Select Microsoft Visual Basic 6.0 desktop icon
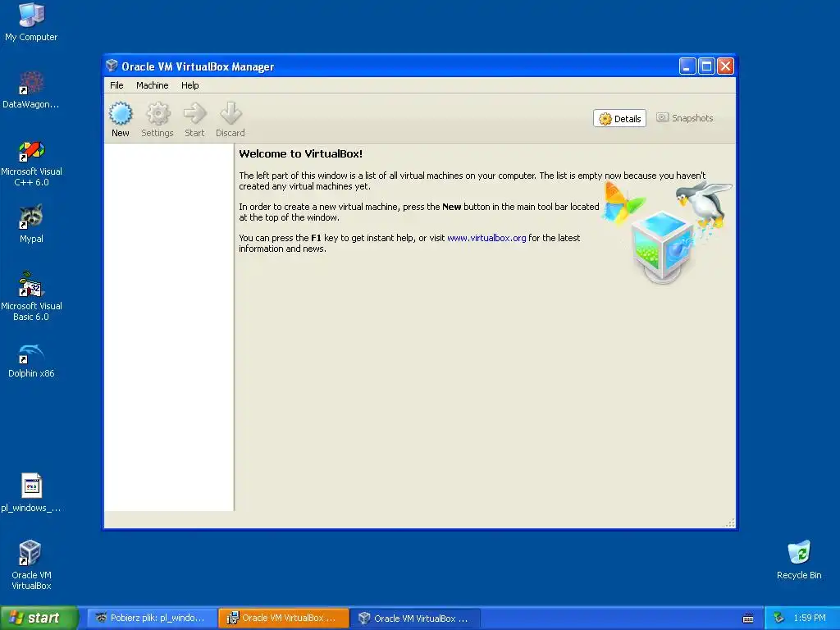Screen dimensions: 840x630 pos(31,297)
